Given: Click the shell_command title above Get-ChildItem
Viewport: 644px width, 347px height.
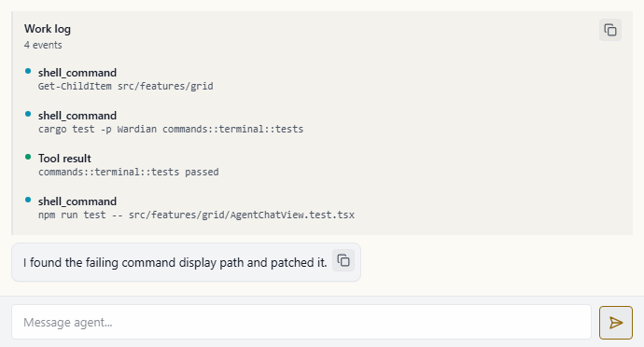Looking at the screenshot, I should (x=77, y=73).
